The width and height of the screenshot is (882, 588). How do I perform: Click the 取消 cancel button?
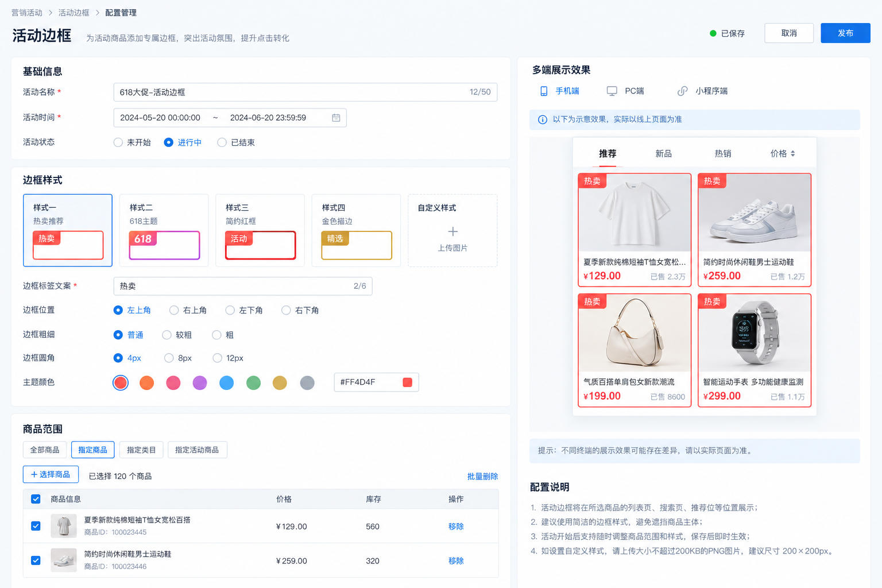pyautogui.click(x=789, y=33)
